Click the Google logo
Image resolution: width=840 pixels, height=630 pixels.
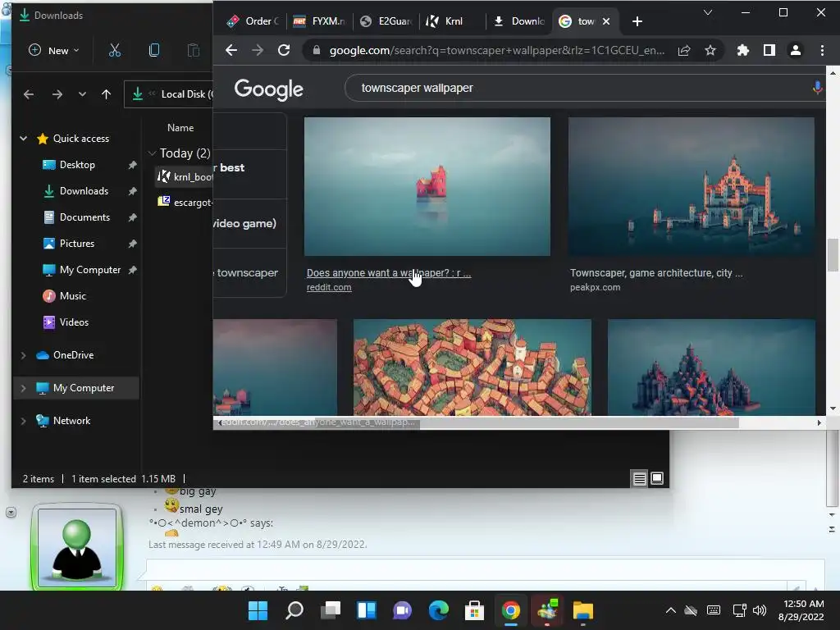(x=268, y=89)
